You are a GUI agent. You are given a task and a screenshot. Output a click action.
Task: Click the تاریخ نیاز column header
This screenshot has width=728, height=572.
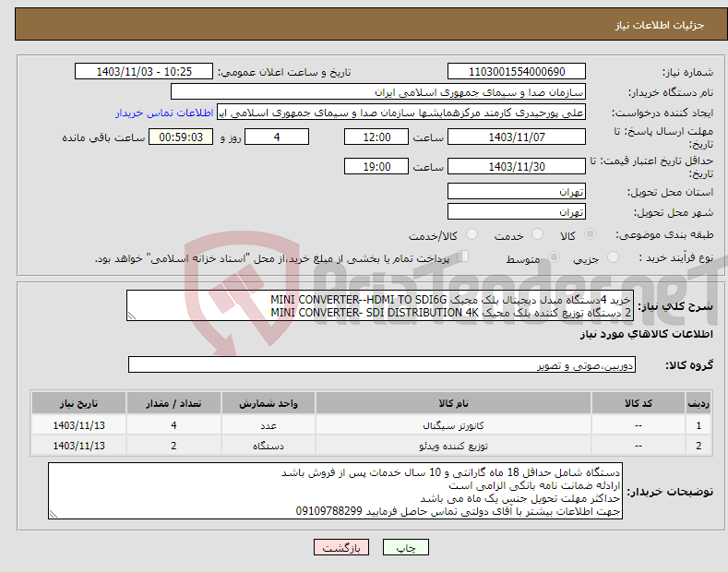(x=79, y=403)
